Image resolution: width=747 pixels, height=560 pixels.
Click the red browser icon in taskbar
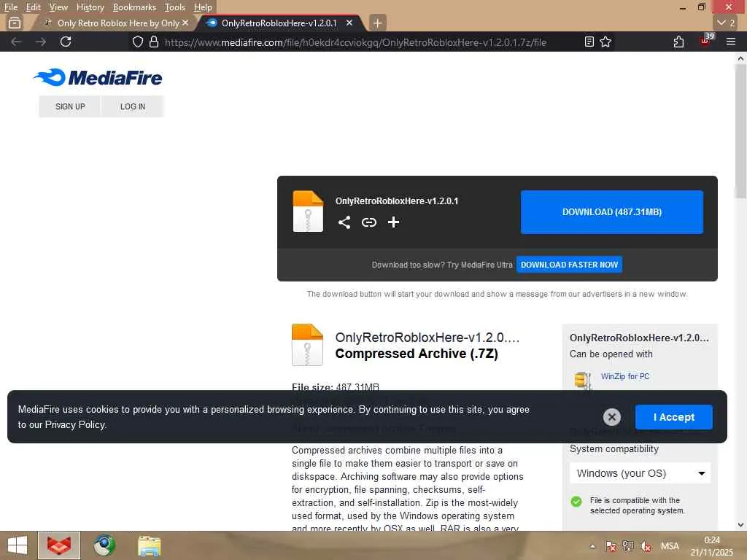tap(59, 545)
